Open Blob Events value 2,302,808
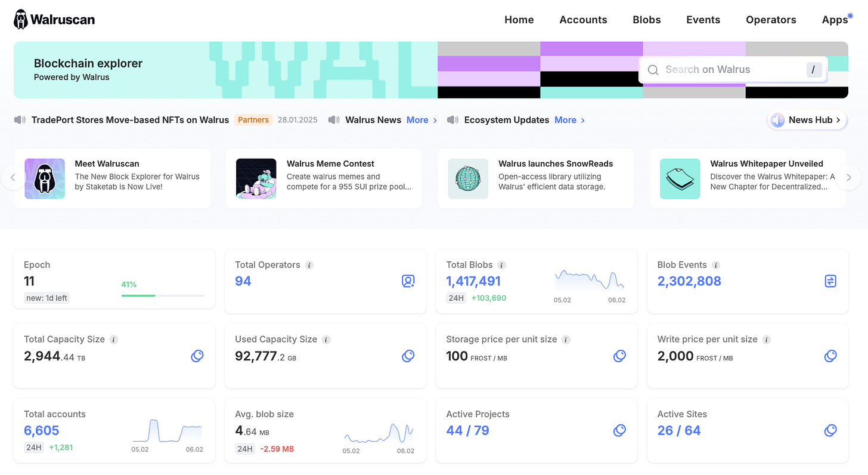Image resolution: width=868 pixels, height=475 pixels. 689,281
